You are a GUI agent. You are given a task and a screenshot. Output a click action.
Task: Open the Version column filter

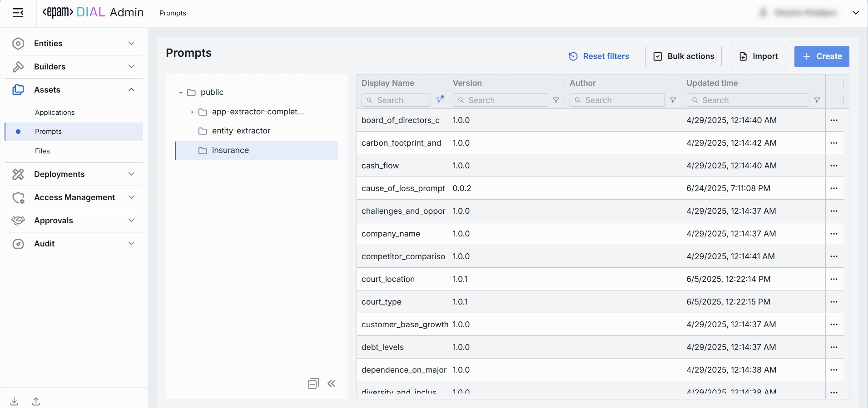[x=556, y=100]
